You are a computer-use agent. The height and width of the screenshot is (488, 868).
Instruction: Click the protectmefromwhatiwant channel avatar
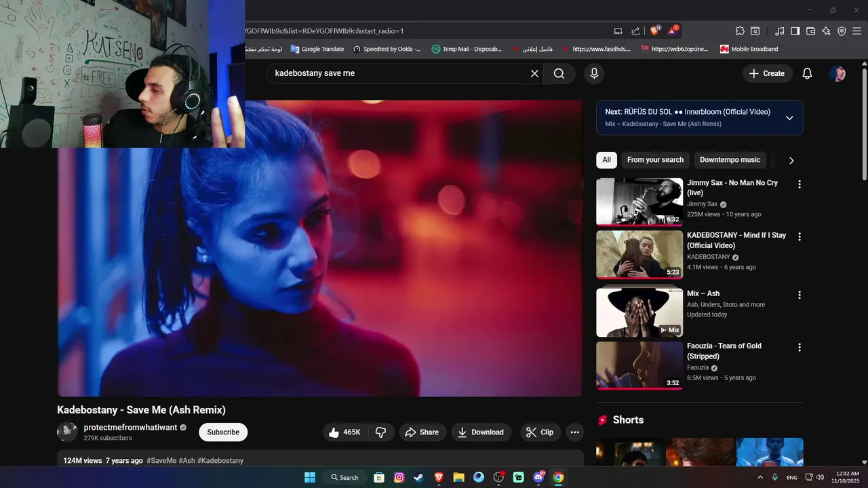[x=67, y=432]
